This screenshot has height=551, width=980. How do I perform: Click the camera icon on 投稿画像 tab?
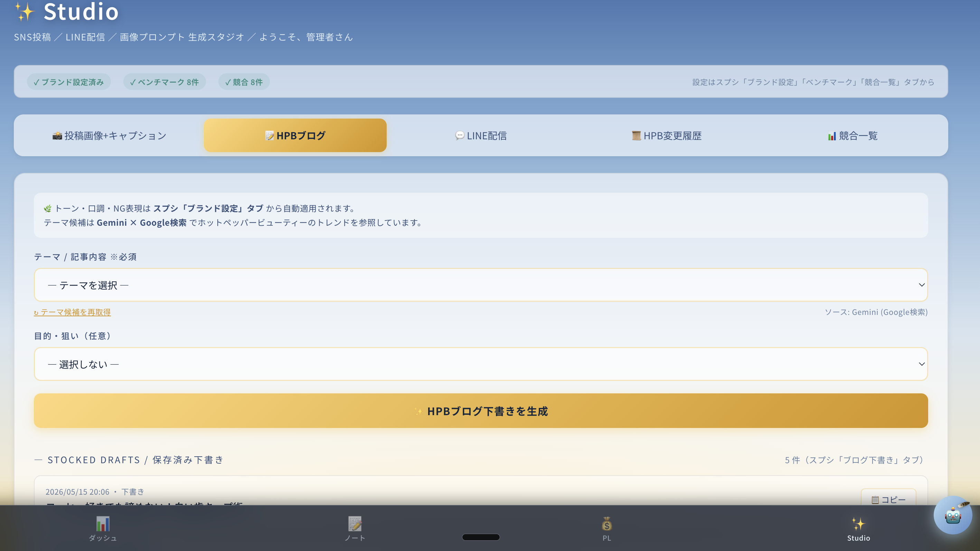(x=57, y=136)
